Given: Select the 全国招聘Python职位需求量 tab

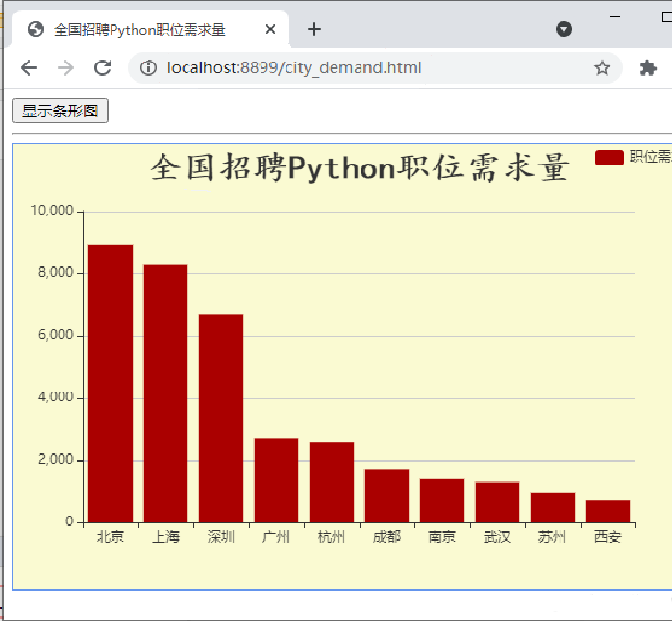Looking at the screenshot, I should point(151,29).
